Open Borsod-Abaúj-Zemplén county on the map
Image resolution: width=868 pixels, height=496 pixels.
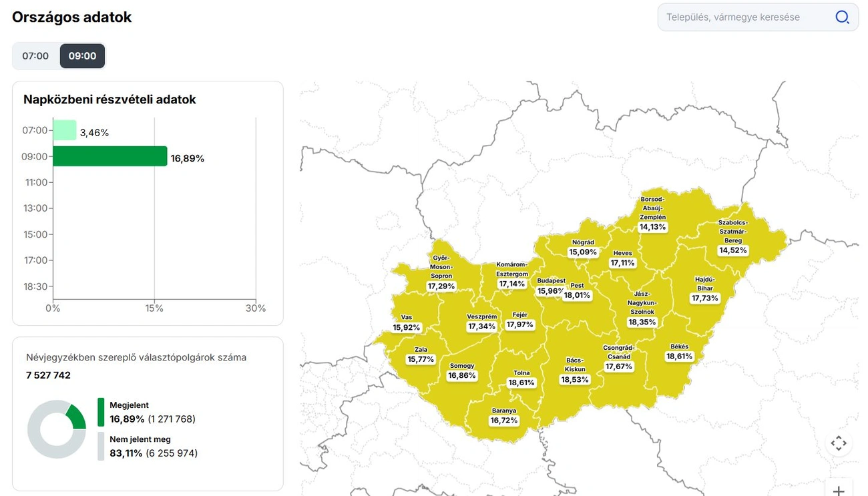point(652,214)
